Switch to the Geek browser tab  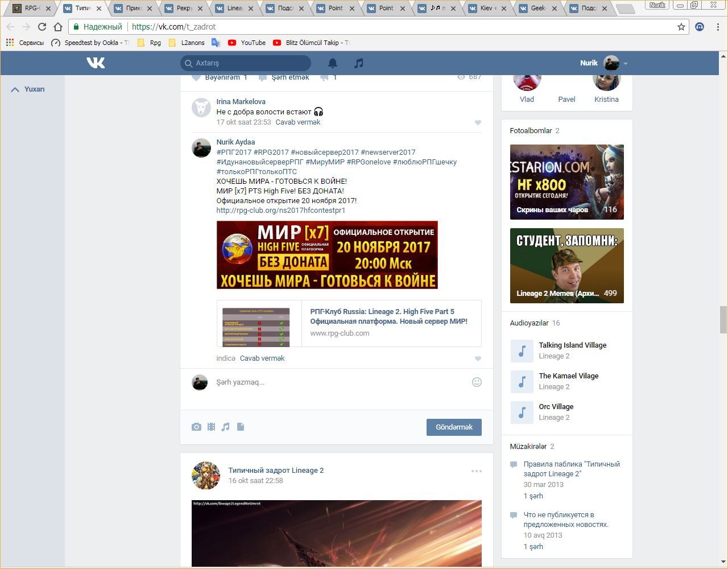538,8
